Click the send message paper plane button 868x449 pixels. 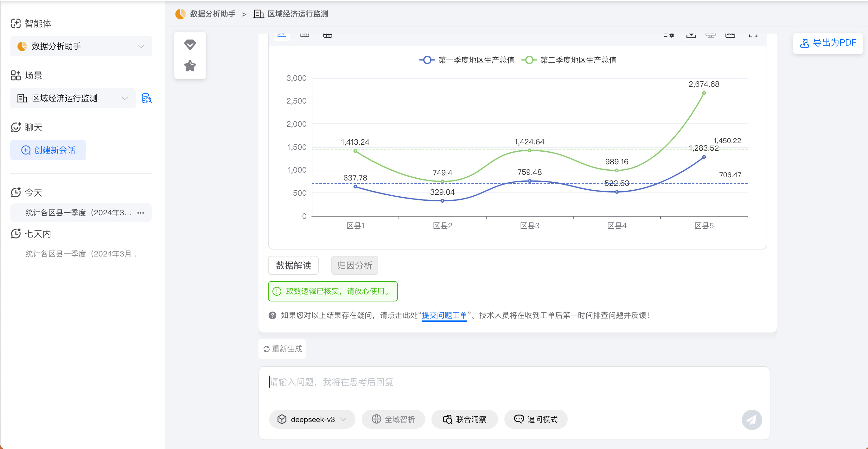[751, 419]
